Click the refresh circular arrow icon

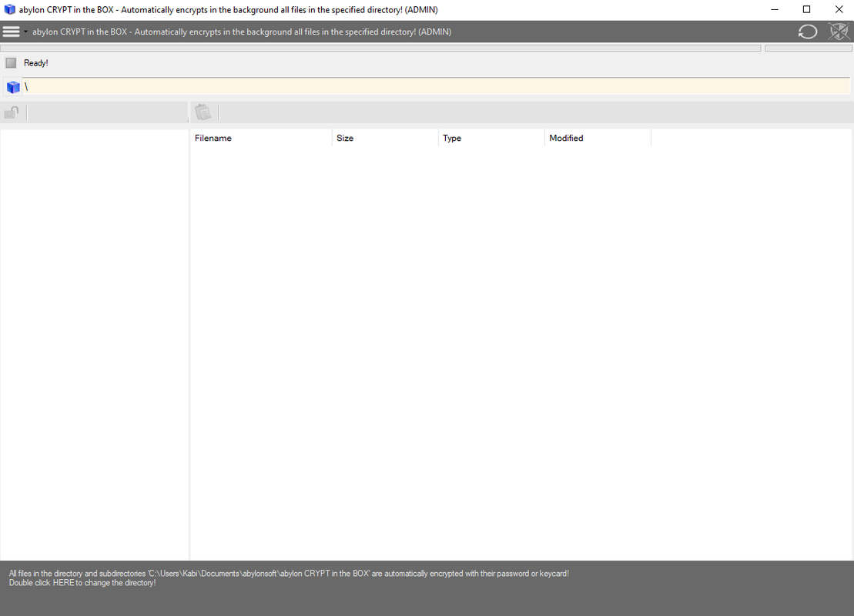click(x=807, y=32)
